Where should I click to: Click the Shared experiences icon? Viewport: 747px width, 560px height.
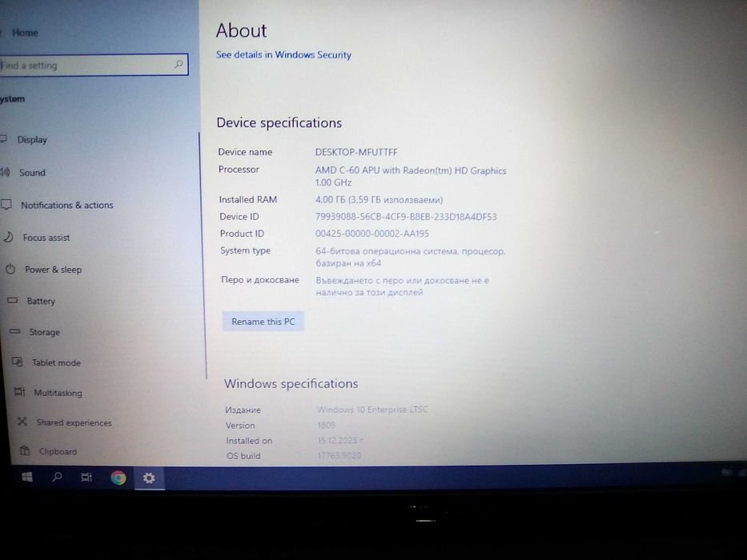(x=22, y=422)
